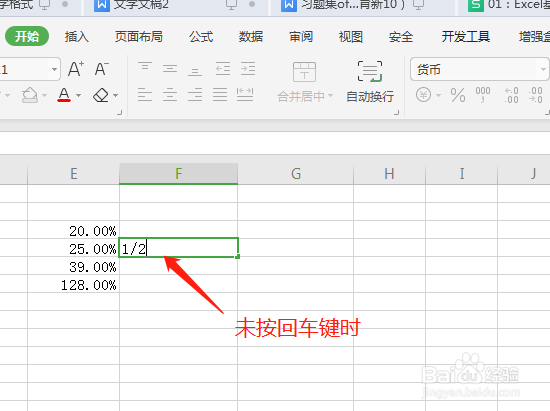Apply percent style format
Screen dimensions: 550x411
click(458, 95)
